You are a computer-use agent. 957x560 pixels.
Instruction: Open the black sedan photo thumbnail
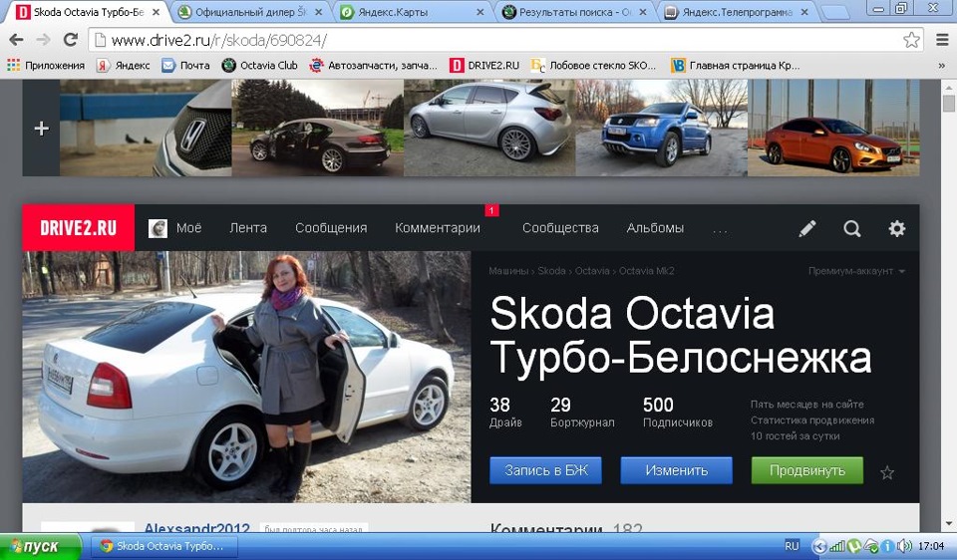pos(317,129)
